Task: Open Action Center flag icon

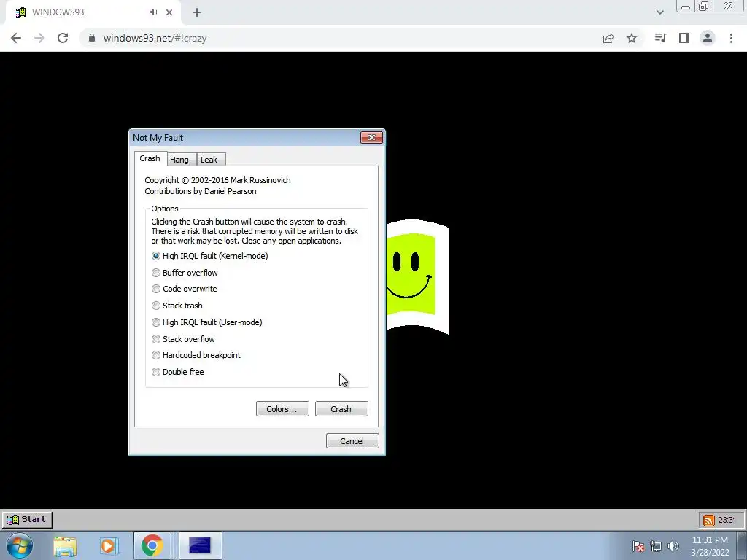Action: click(x=638, y=546)
